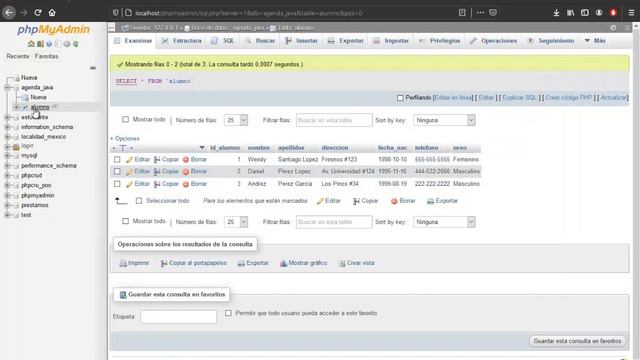Open the prestamos database in tree
This screenshot has height=360, width=640.
tap(35, 205)
